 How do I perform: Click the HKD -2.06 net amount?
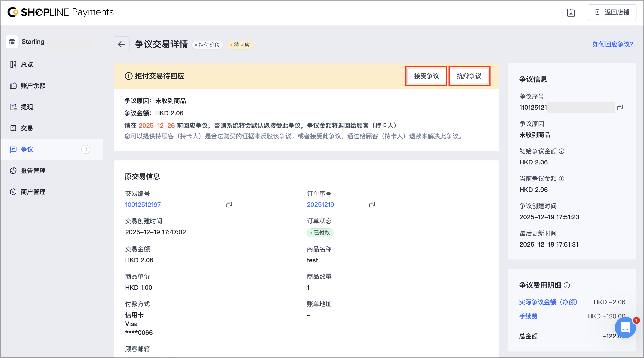click(609, 302)
